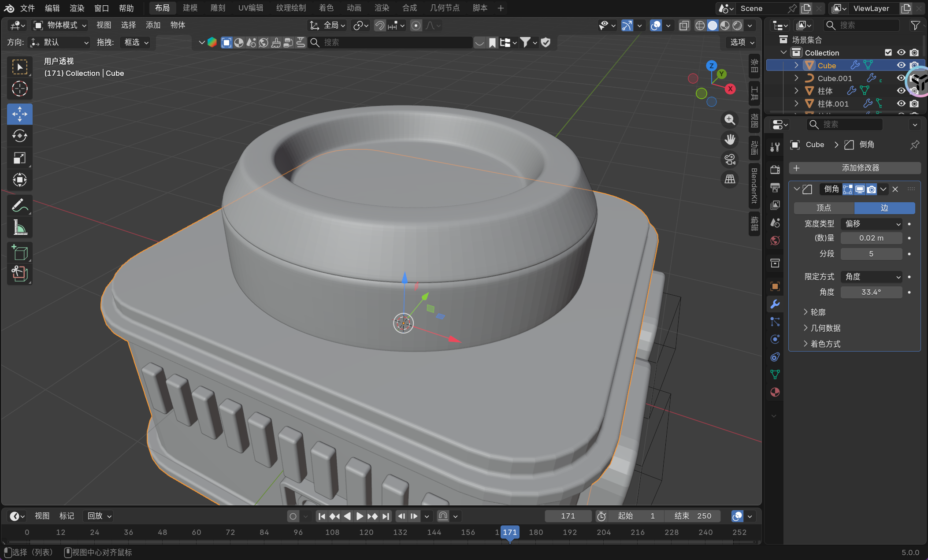The height and width of the screenshot is (560, 928).
Task: Uncheck the Collection exclude checkbox
Action: click(888, 52)
